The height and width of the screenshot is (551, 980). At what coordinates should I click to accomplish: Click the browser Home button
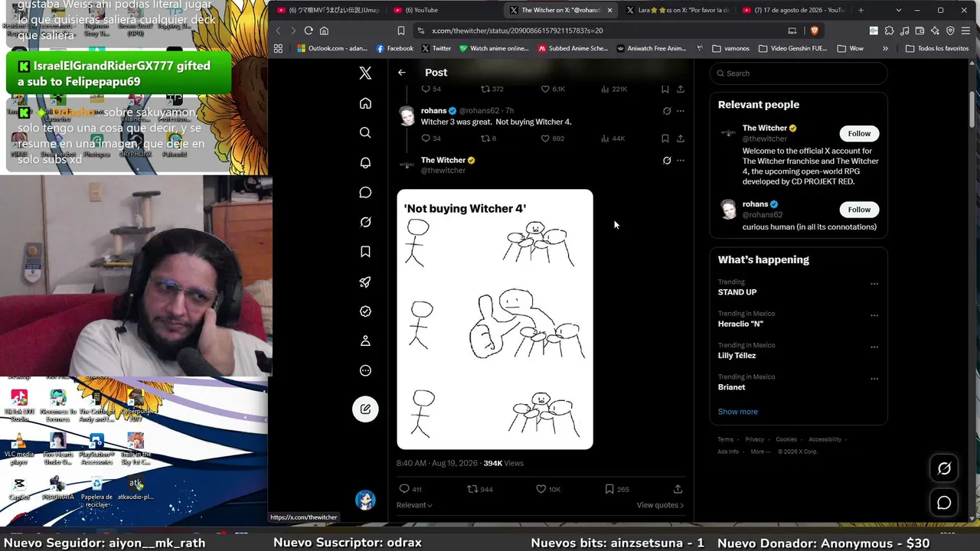tap(324, 31)
